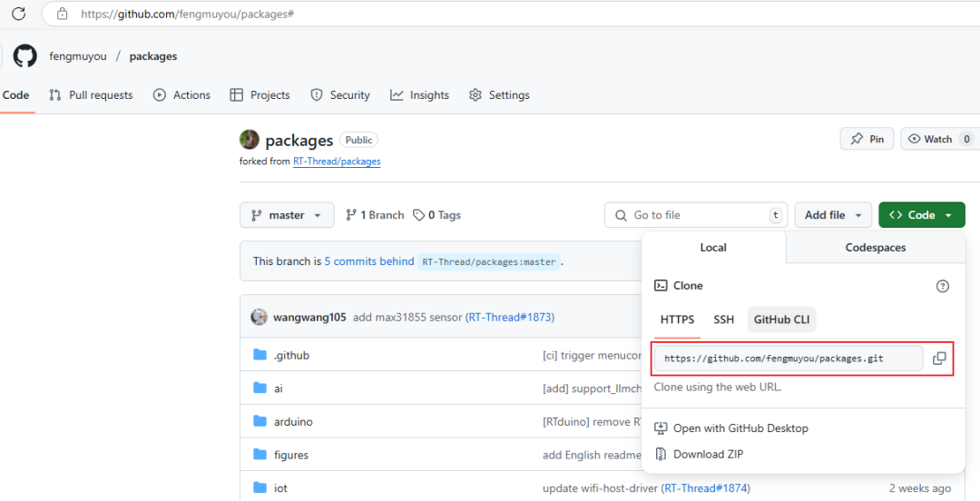Open the figures folder name
Viewport: 980px width, 501px height.
[291, 455]
